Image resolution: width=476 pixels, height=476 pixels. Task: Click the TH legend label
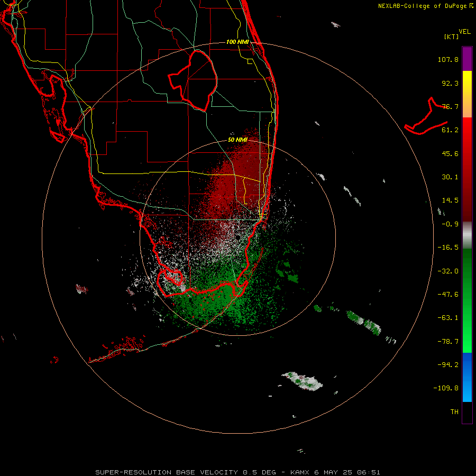click(x=454, y=411)
